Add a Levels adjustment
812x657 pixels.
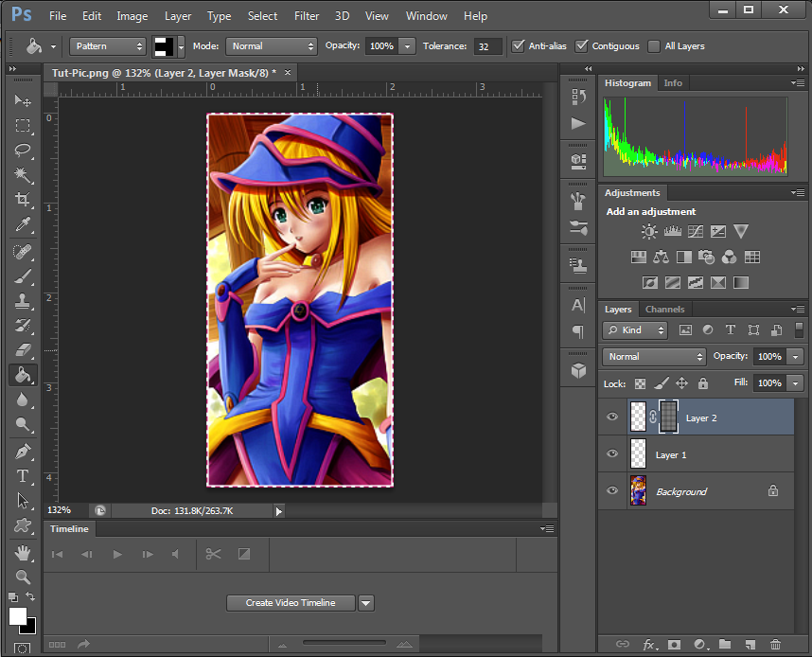coord(672,231)
